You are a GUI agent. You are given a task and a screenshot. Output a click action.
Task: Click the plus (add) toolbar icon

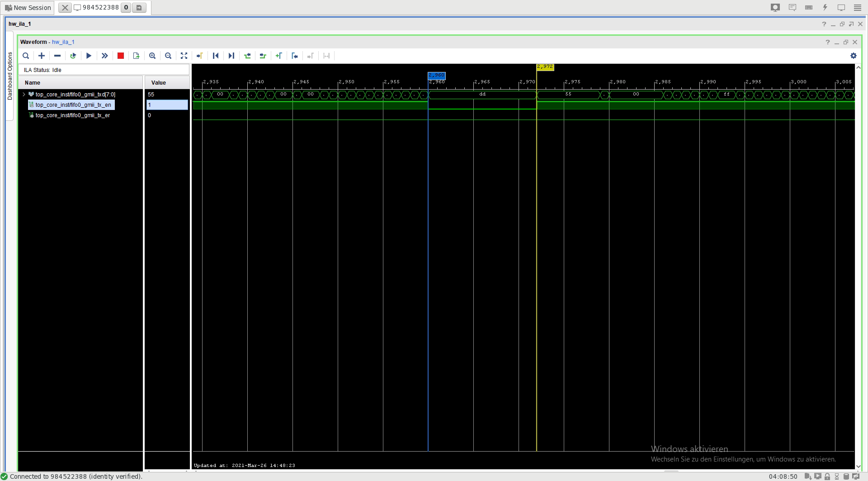tap(42, 56)
